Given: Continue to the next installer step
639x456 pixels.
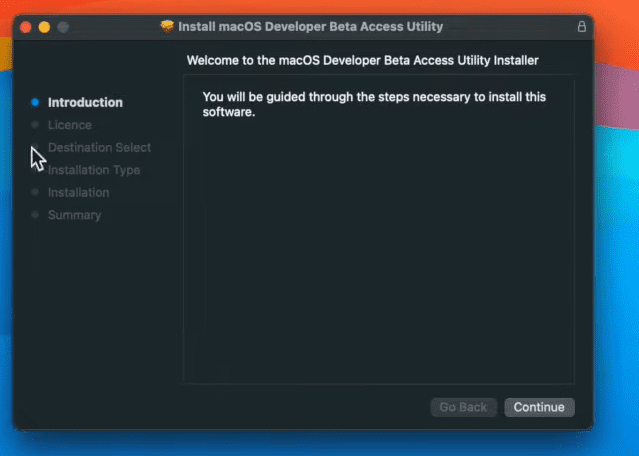Looking at the screenshot, I should pyautogui.click(x=539, y=407).
